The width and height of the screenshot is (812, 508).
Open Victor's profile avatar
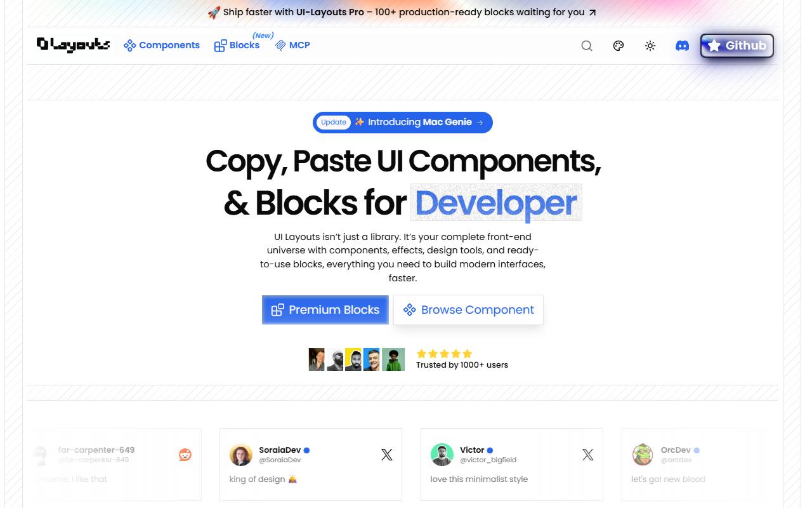(x=442, y=455)
